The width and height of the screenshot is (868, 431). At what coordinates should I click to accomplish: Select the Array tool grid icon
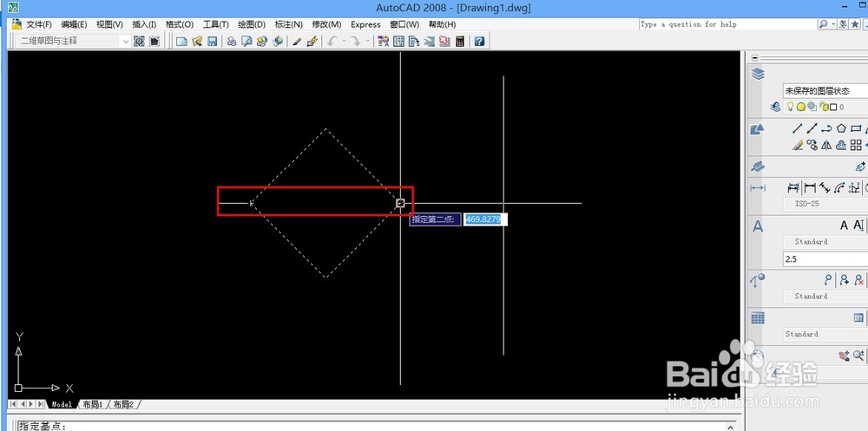pyautogui.click(x=856, y=145)
